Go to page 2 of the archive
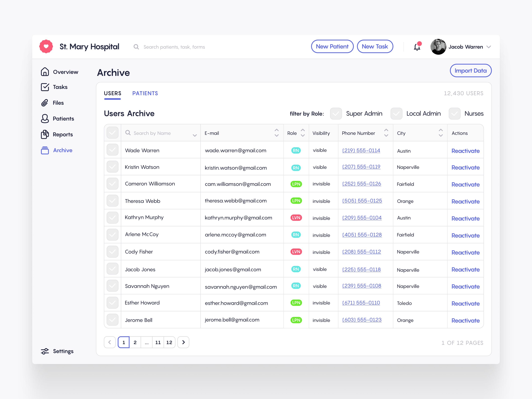 tap(135, 342)
